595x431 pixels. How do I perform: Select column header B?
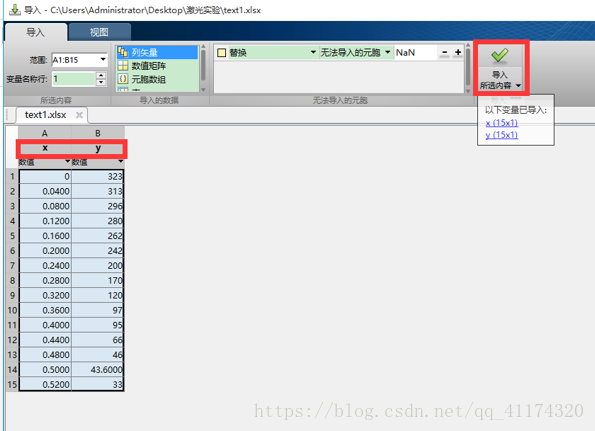pyautogui.click(x=98, y=133)
